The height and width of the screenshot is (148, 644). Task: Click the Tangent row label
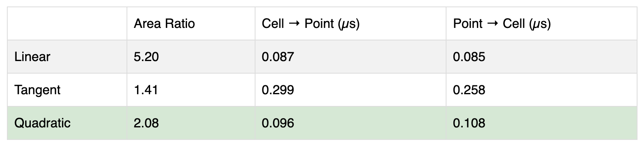(37, 90)
